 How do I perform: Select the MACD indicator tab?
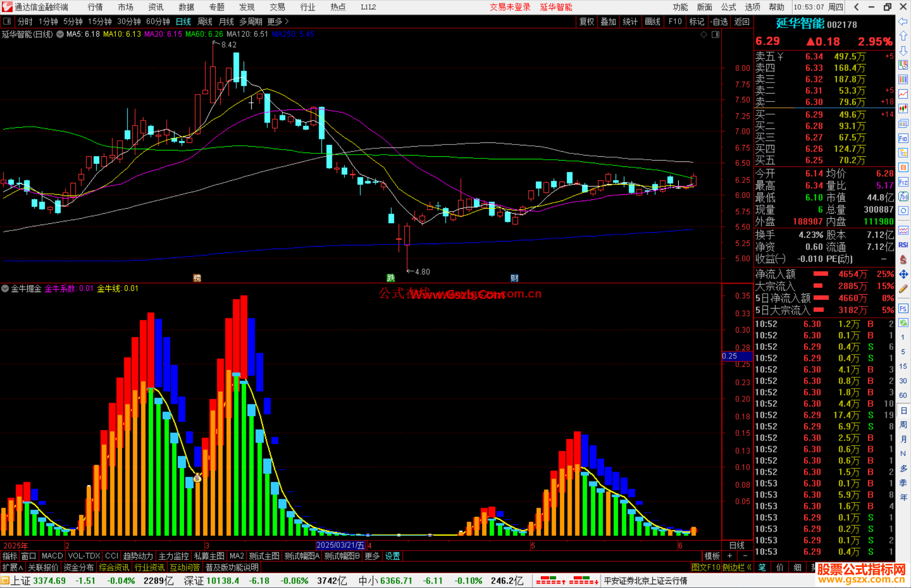[52, 556]
